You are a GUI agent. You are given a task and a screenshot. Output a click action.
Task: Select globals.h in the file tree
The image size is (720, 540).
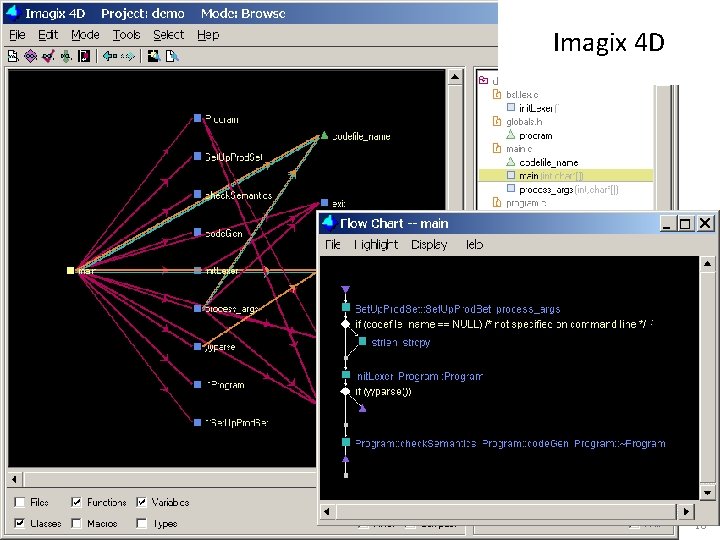[x=524, y=122]
